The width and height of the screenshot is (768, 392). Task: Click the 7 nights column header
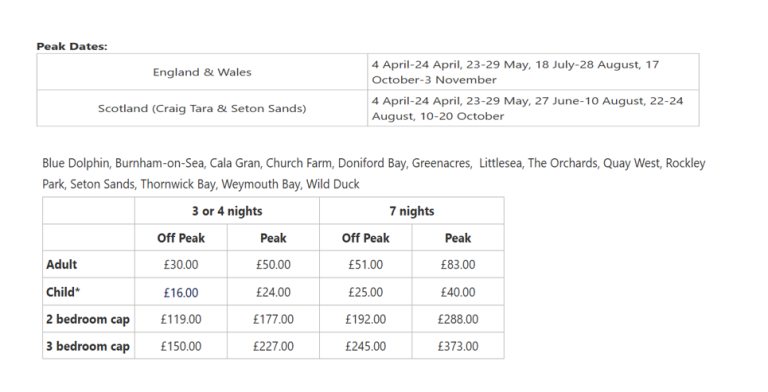coord(411,211)
